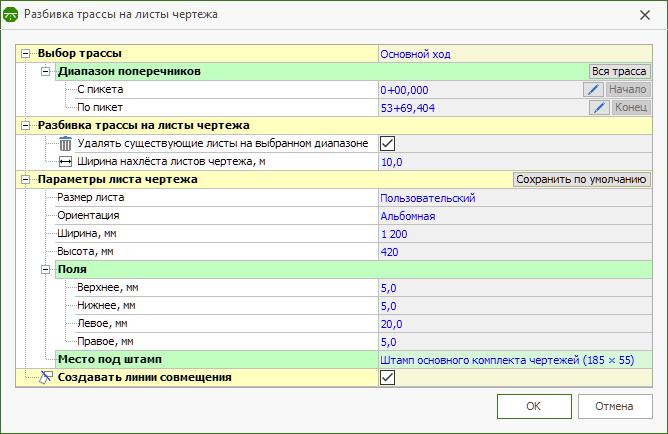The height and width of the screenshot is (434, 668).
Task: Select the Ширина нахлёста листов чертежа label
Action: (171, 161)
